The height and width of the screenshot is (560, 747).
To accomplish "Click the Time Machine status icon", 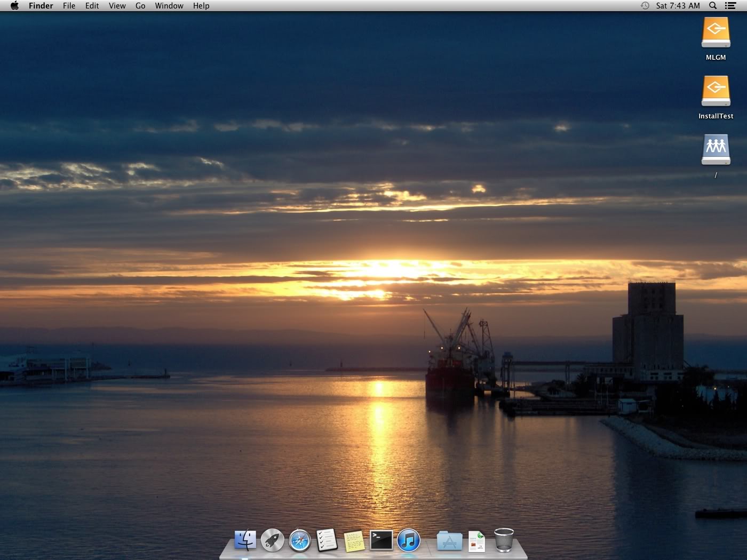I will point(645,6).
